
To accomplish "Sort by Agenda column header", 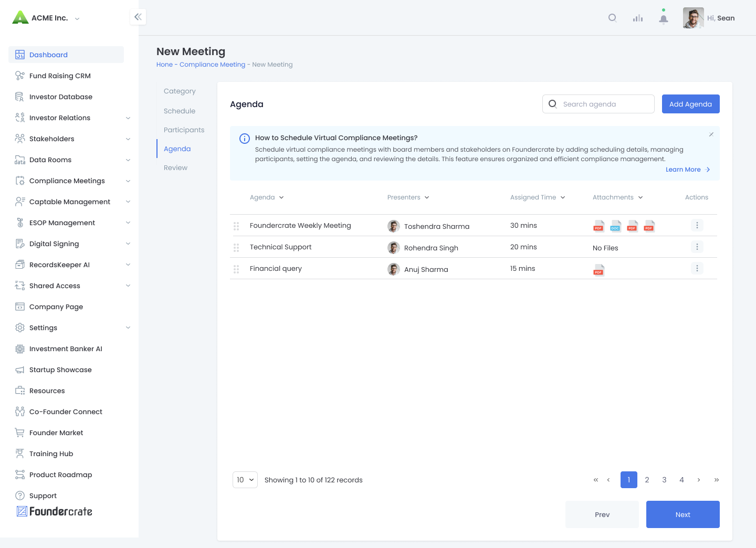I will (x=267, y=197).
